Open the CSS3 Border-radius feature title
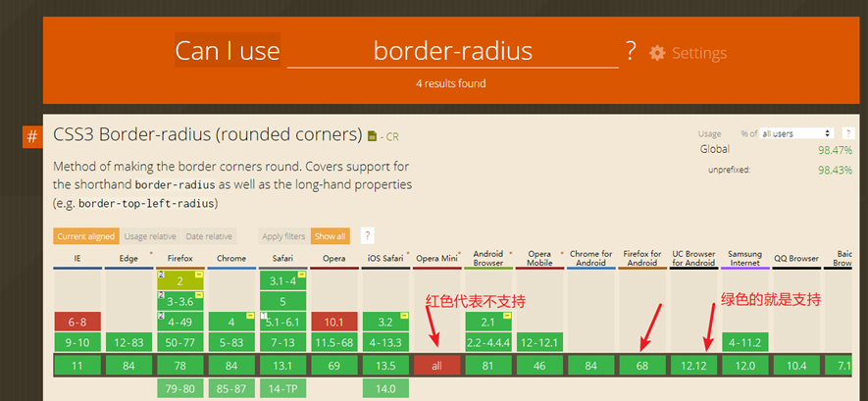Viewport: 868px width, 401px height. [x=208, y=134]
